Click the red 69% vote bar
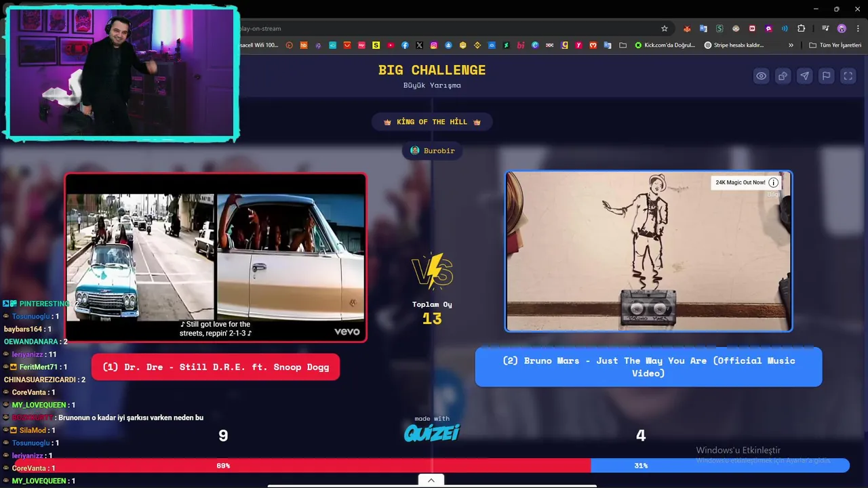The image size is (868, 488). coord(302,466)
